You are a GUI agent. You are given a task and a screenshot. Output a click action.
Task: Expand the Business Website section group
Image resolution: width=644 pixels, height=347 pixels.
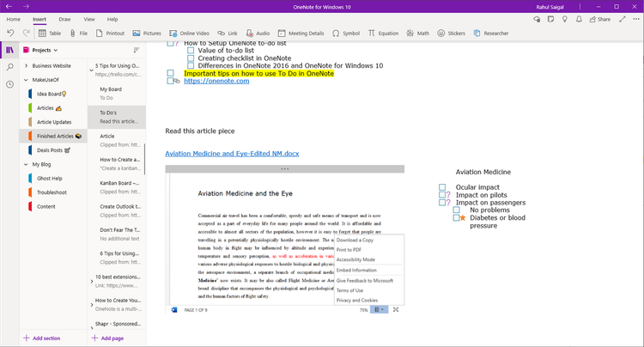click(27, 65)
